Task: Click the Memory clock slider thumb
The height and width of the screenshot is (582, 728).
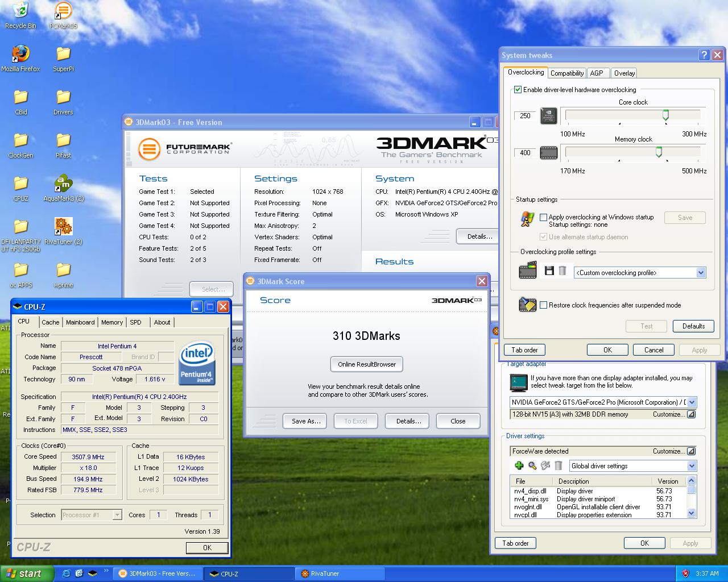Action: [x=659, y=152]
